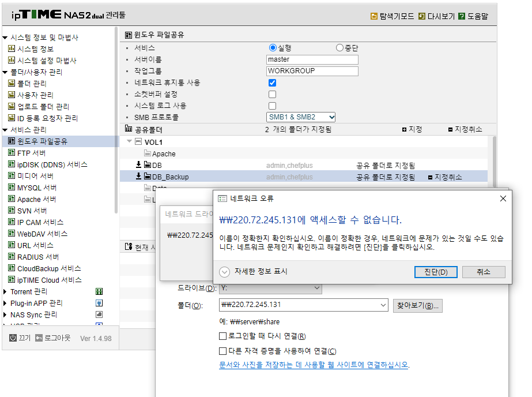Click the 시스템 정보 sidebar icon
This screenshot has width=532, height=397.
[x=12, y=48]
